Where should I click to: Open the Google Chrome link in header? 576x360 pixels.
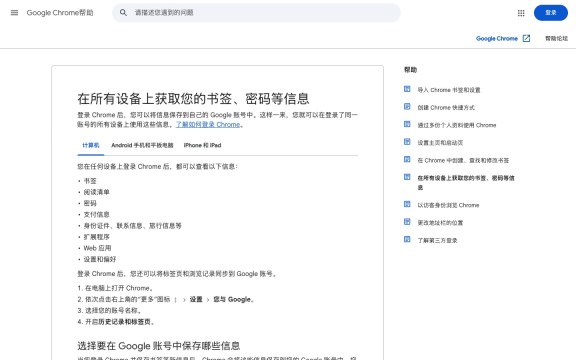(497, 39)
